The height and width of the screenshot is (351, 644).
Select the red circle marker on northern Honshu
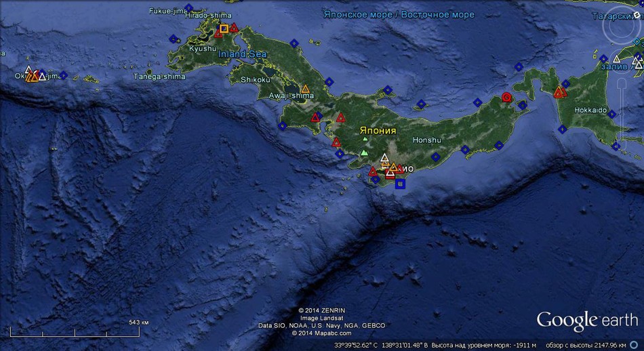pyautogui.click(x=506, y=97)
